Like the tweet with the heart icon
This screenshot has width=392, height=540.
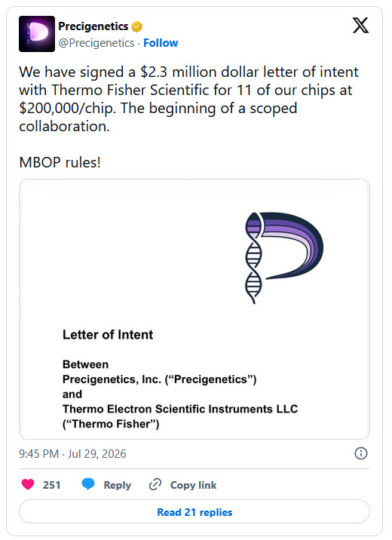pyautogui.click(x=28, y=484)
